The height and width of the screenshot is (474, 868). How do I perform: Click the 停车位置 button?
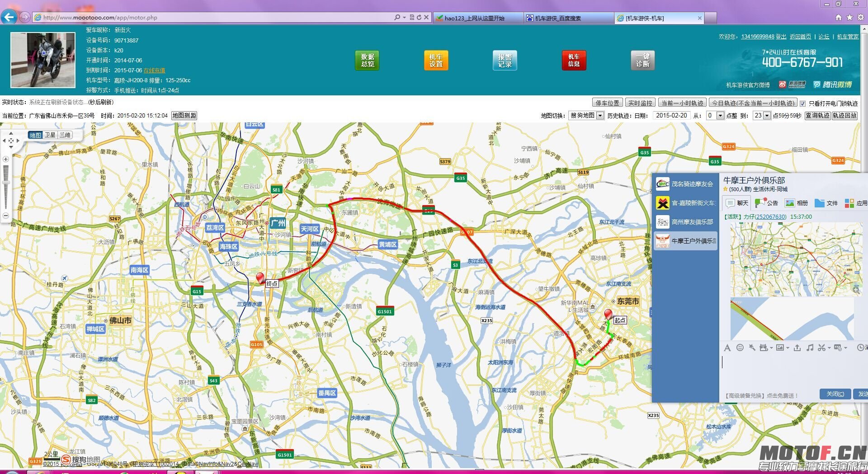(x=607, y=103)
